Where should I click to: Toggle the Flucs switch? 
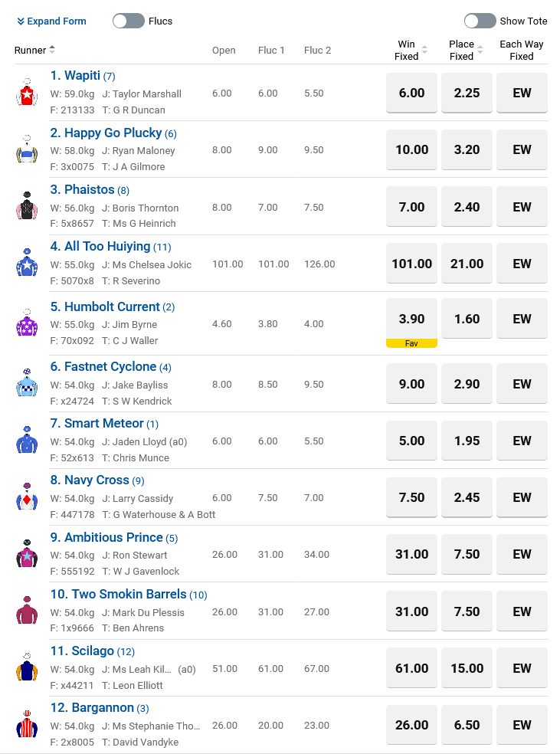[x=129, y=21]
